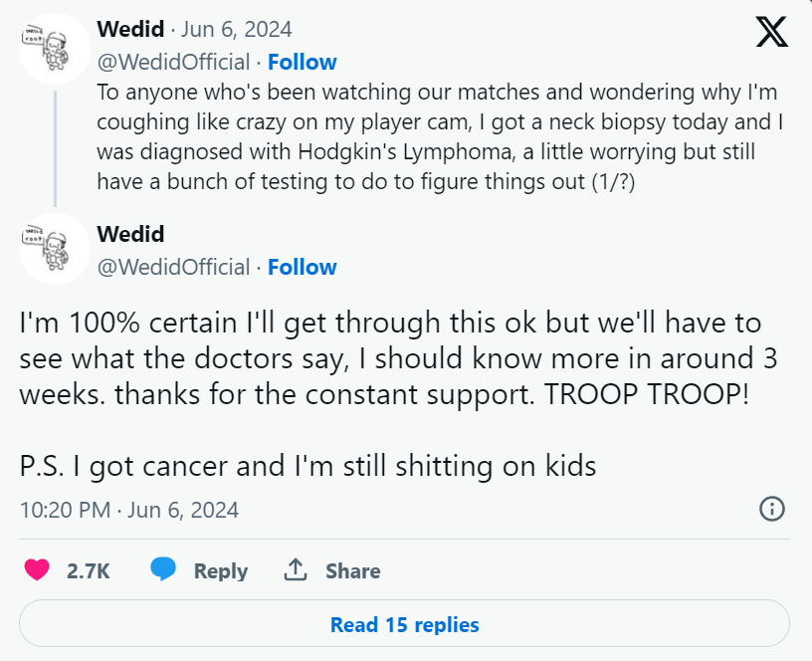Click the pink heart like icon
This screenshot has width=812, height=661.
click(x=37, y=570)
